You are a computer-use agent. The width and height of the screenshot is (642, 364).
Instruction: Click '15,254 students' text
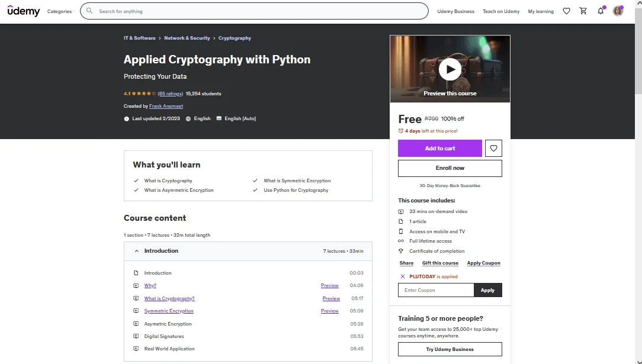204,94
